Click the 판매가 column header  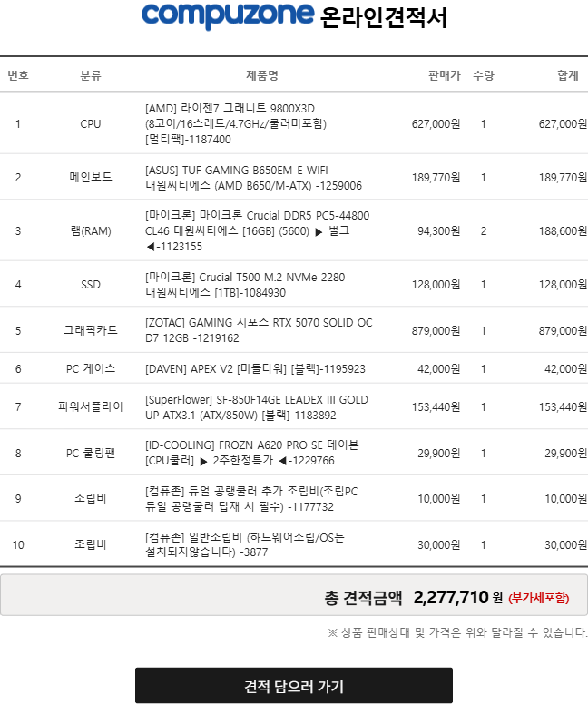(x=444, y=75)
